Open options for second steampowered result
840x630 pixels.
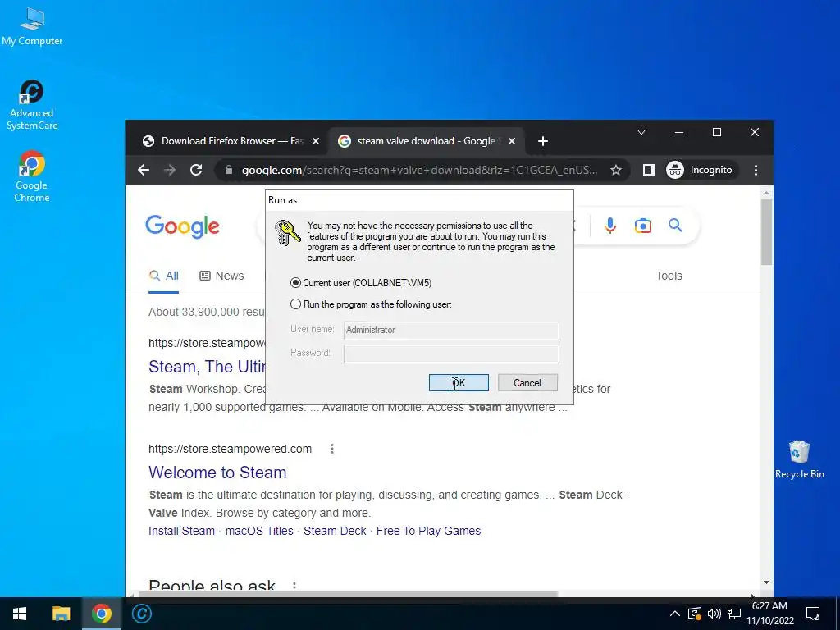(332, 449)
